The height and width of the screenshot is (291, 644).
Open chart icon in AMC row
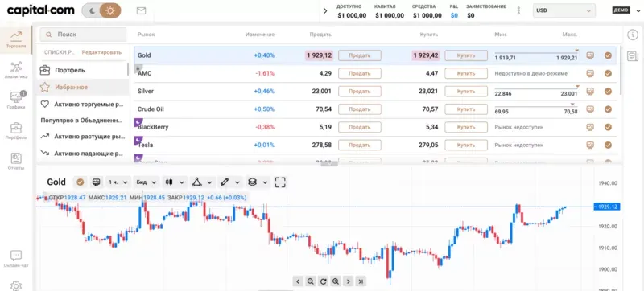click(590, 73)
